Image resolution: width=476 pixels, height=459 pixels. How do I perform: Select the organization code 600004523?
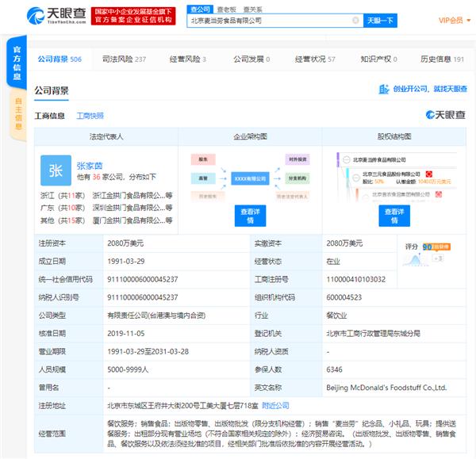click(344, 297)
